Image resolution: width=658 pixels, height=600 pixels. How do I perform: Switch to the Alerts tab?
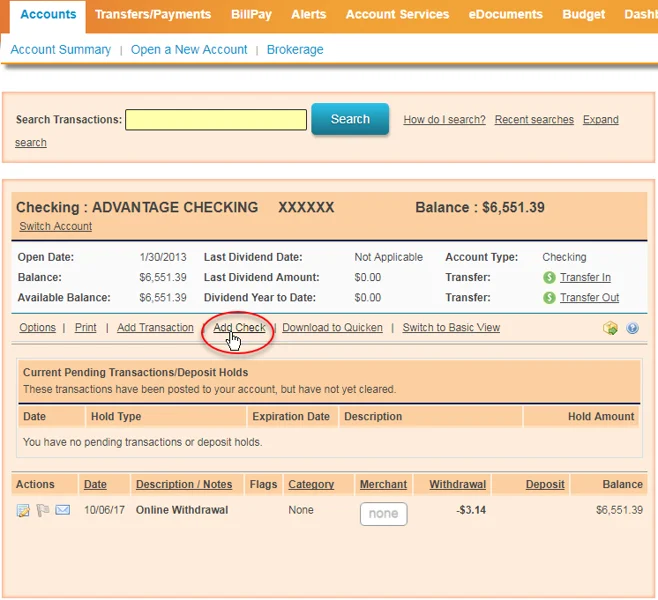[308, 15]
